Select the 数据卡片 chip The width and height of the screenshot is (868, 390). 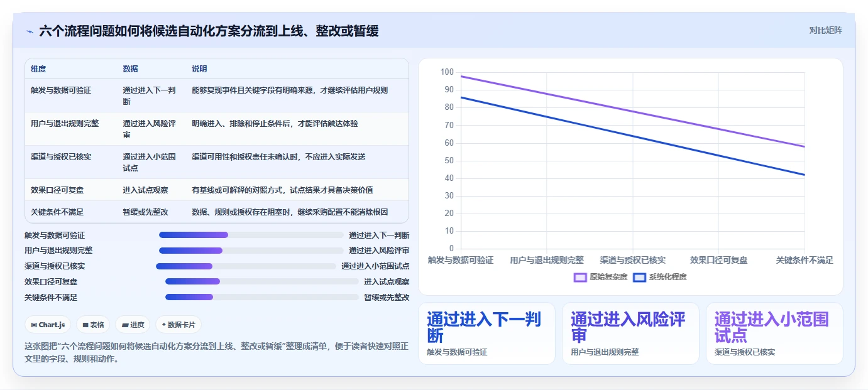pyautogui.click(x=179, y=325)
